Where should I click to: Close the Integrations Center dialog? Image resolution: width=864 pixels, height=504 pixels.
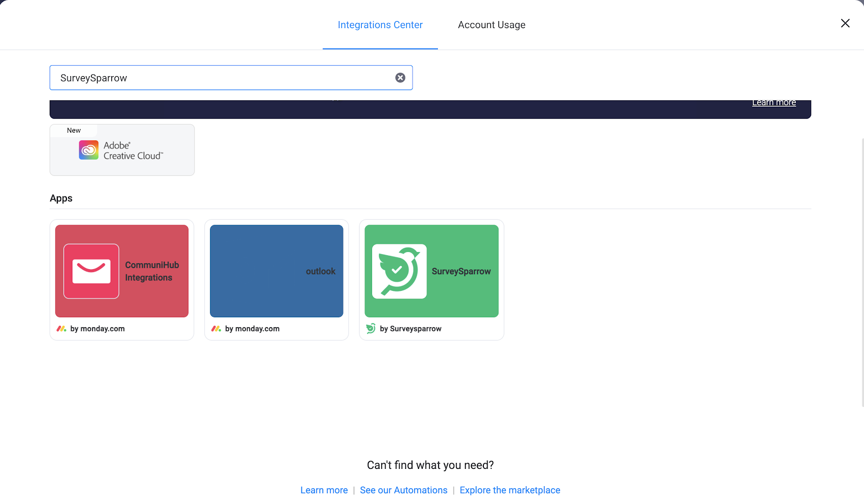coord(845,23)
